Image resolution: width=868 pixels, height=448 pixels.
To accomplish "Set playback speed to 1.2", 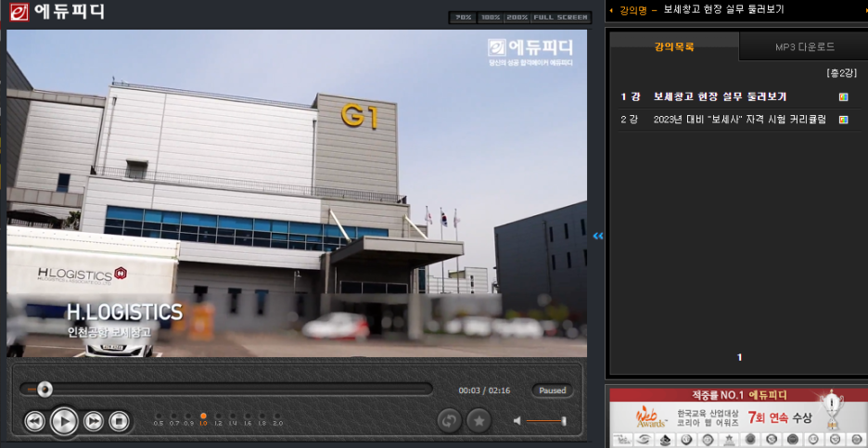I will [x=218, y=418].
